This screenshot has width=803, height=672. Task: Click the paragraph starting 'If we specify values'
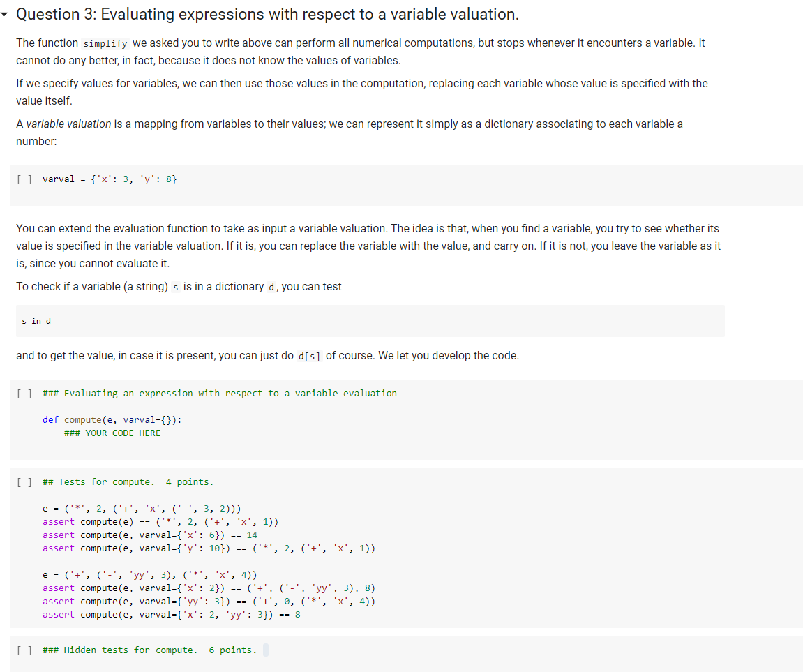coord(362,92)
